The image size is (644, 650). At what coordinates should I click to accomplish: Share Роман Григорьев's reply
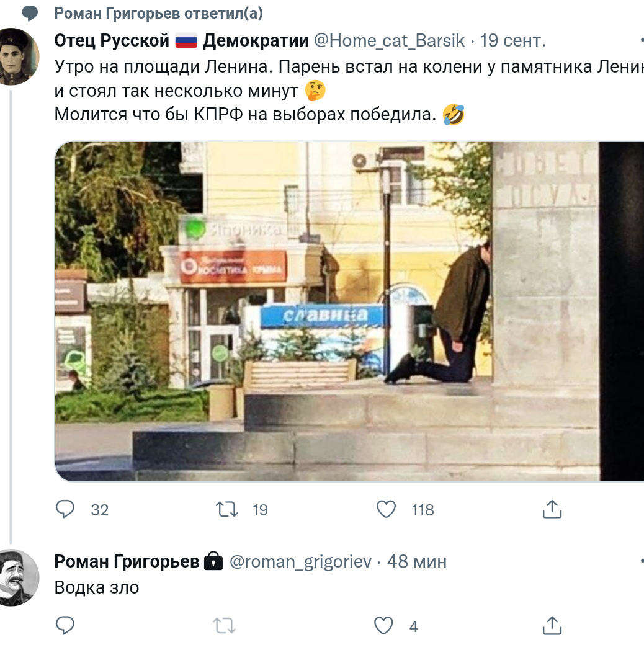pyautogui.click(x=552, y=626)
